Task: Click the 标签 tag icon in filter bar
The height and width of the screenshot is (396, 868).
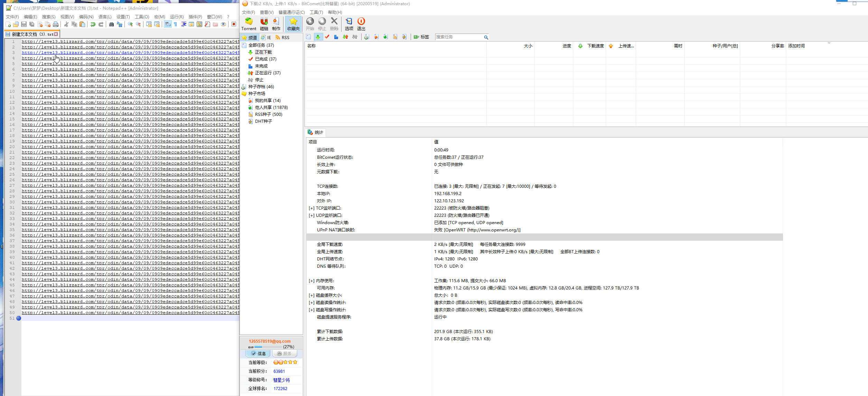Action: pyautogui.click(x=421, y=37)
